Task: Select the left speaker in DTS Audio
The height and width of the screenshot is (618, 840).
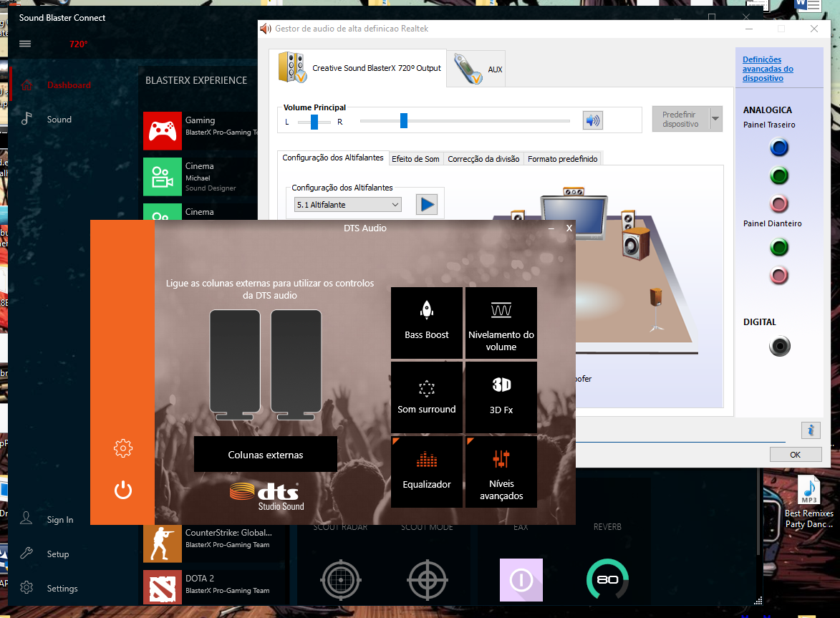Action: point(235,364)
